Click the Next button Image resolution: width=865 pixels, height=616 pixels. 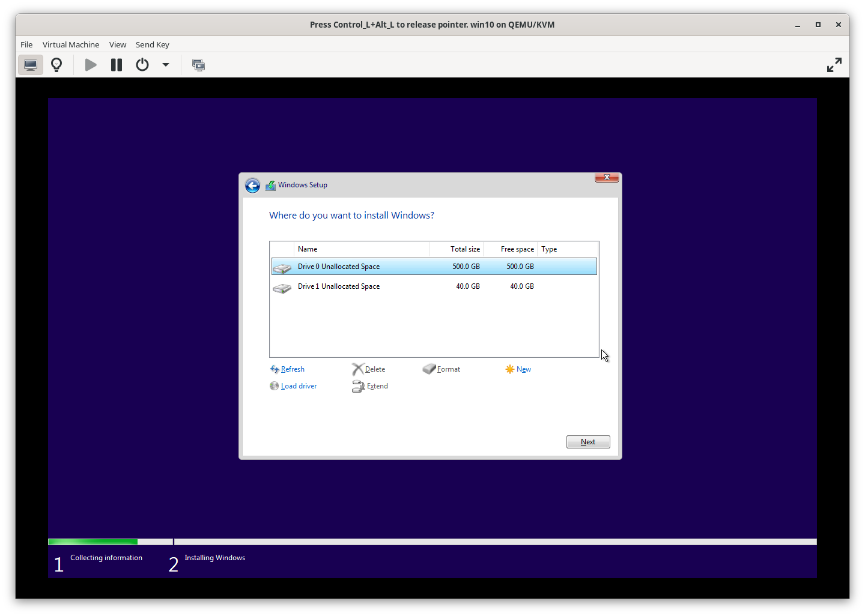588,442
